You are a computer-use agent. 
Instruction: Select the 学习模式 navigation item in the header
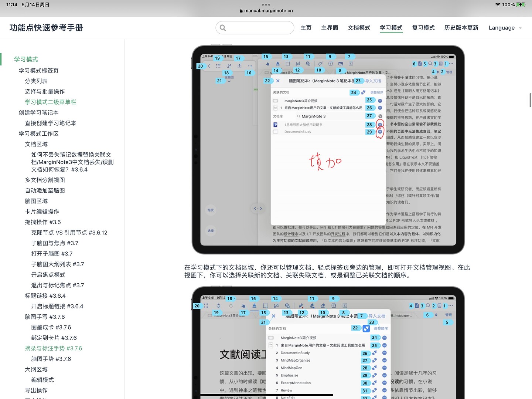click(391, 28)
